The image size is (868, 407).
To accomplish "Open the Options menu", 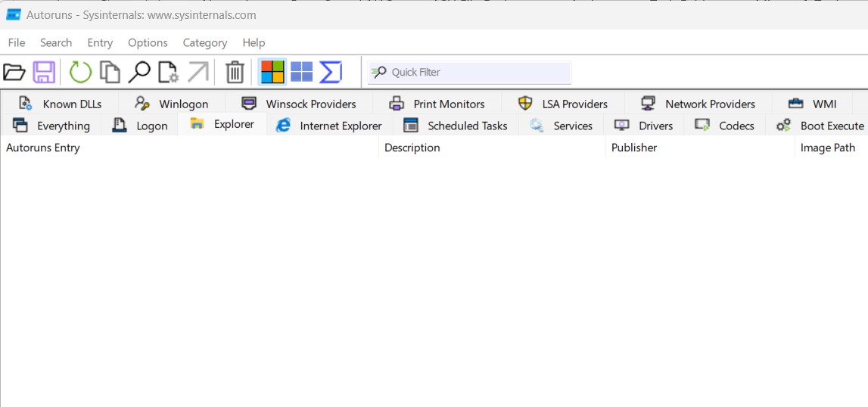I will pyautogui.click(x=148, y=42).
